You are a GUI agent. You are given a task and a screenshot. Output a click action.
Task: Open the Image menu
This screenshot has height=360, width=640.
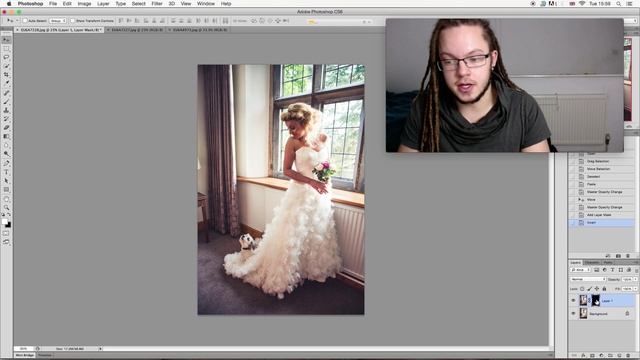(x=84, y=3)
